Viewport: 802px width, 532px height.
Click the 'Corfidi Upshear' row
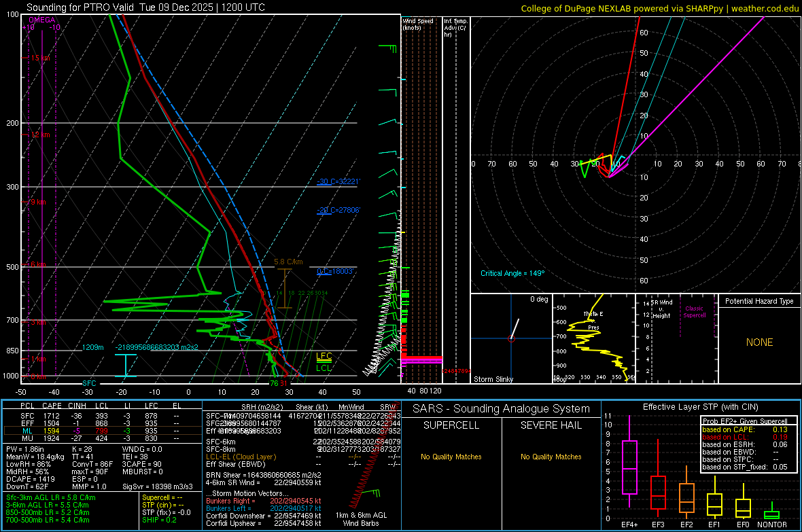[x=264, y=523]
